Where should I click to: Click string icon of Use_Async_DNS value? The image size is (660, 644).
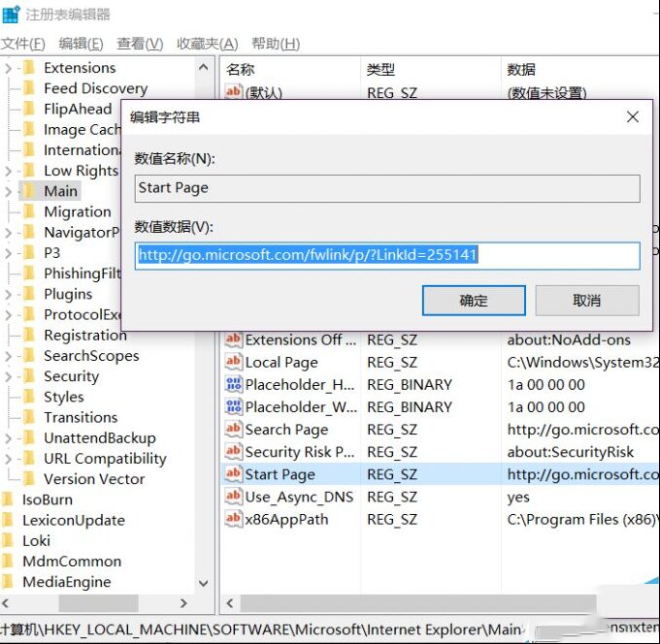pyautogui.click(x=234, y=497)
